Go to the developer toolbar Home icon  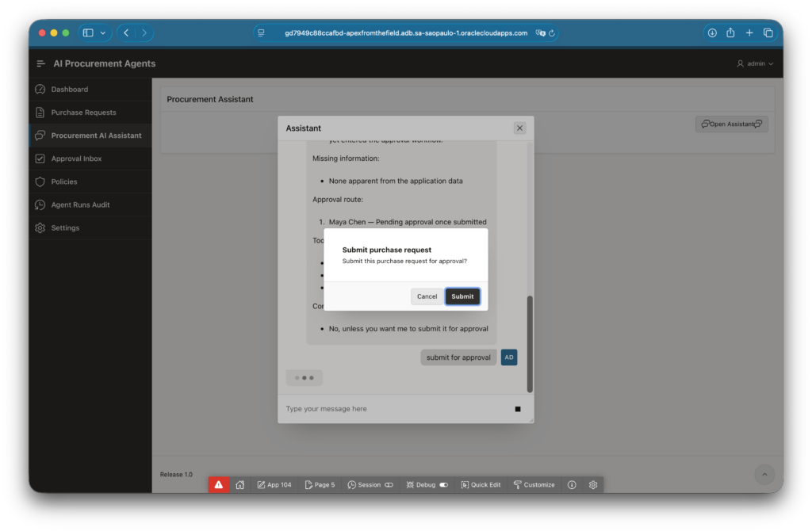point(239,485)
